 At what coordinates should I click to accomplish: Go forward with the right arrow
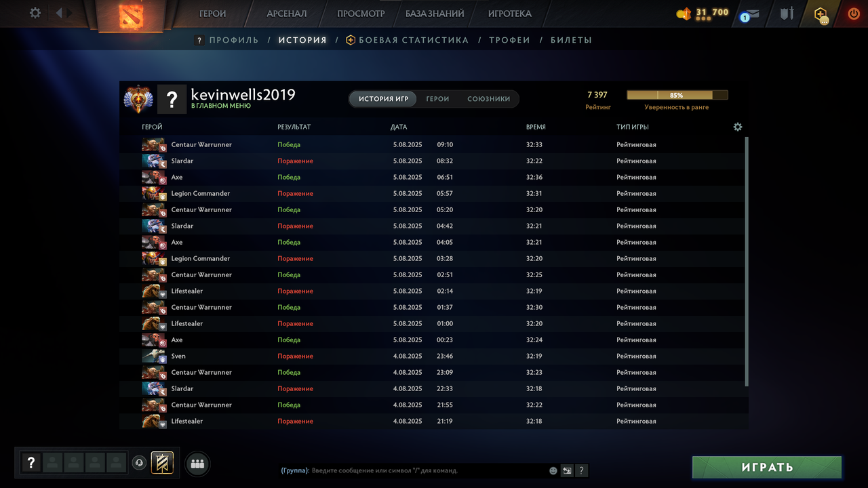coord(69,13)
